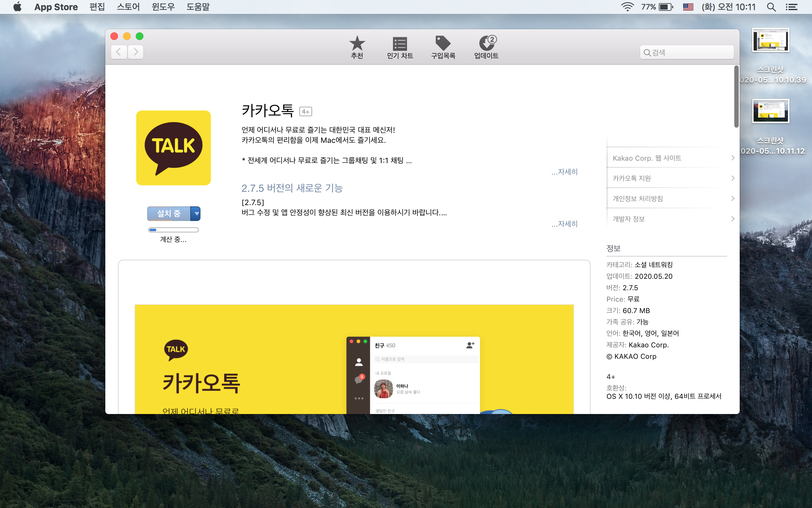Click the 언어: 한국어, 영어, 일본어 row
812x508 pixels.
643,333
